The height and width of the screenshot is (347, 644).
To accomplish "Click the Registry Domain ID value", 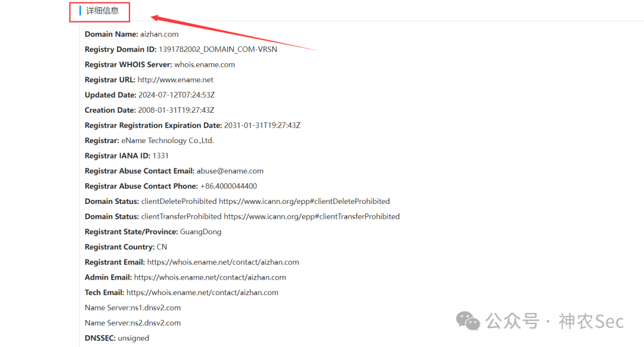I will click(x=218, y=49).
